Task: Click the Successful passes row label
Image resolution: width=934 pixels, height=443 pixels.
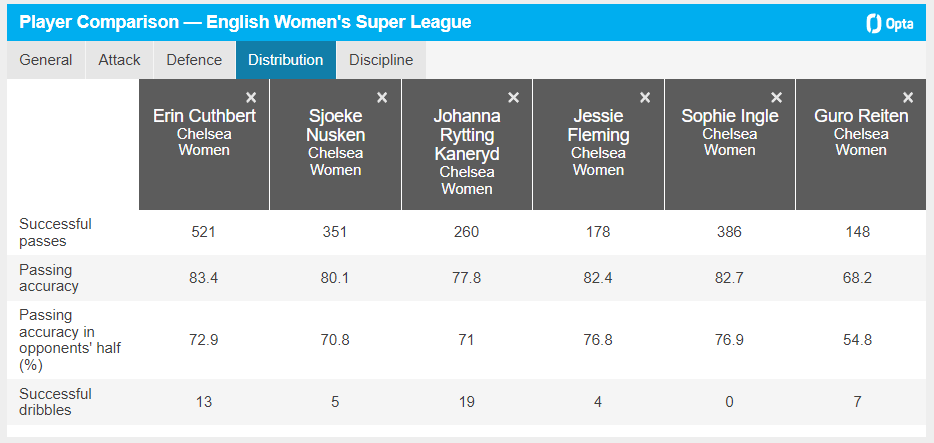Action: [55, 232]
